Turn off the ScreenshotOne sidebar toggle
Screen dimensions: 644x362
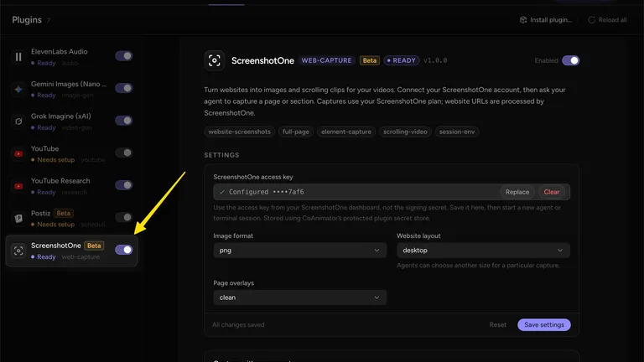pos(123,250)
